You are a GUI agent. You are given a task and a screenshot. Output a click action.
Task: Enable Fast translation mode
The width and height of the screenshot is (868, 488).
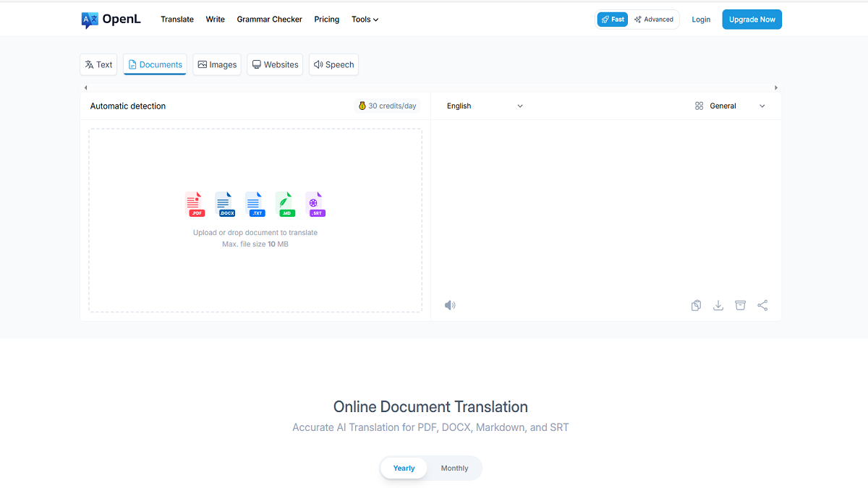point(612,19)
